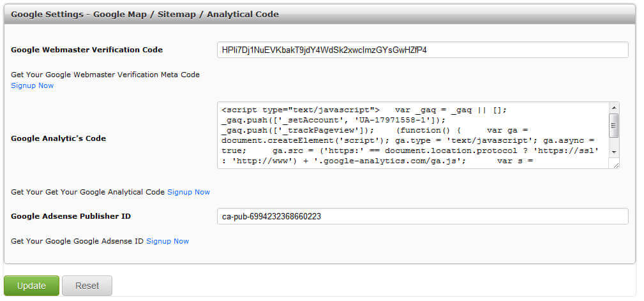Click the Google Settings panel header
644x301 pixels.
[x=145, y=14]
